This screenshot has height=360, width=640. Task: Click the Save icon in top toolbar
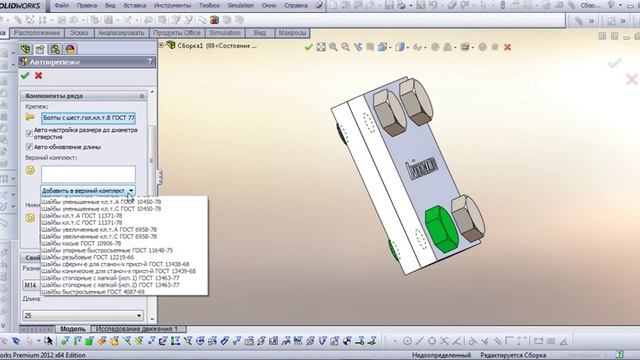pyautogui.click(x=389, y=5)
